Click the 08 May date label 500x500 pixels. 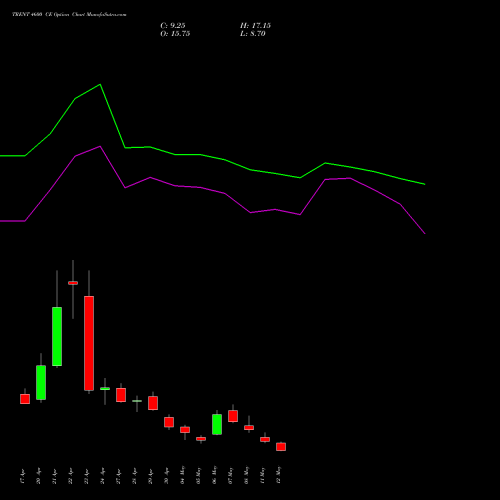246,475
